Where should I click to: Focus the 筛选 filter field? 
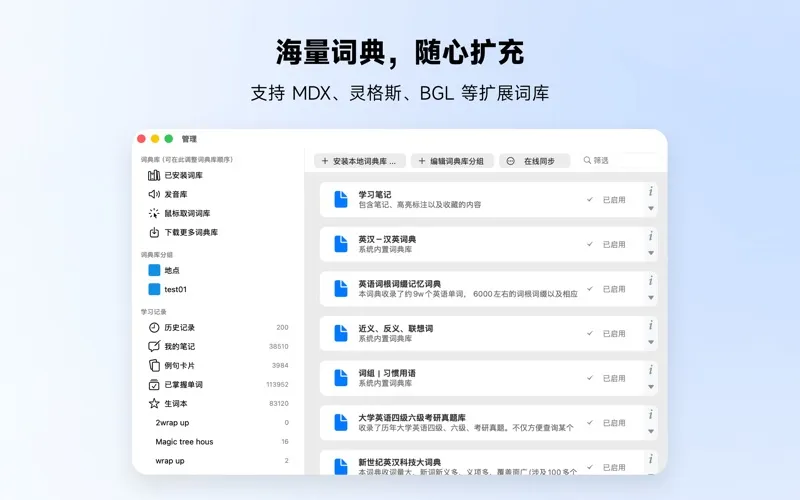(618, 160)
